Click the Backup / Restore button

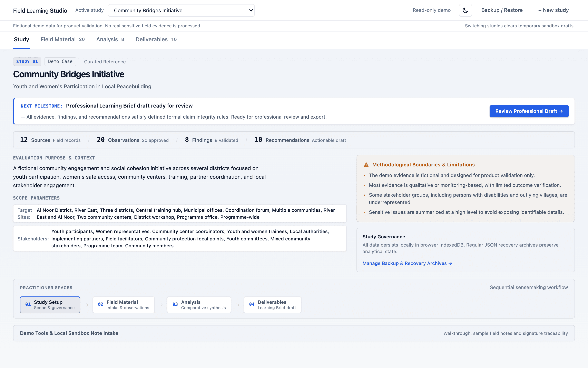point(502,10)
